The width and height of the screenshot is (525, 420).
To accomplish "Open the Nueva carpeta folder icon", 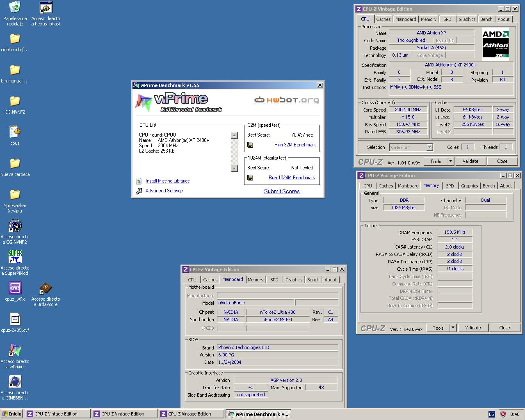I will [15, 163].
